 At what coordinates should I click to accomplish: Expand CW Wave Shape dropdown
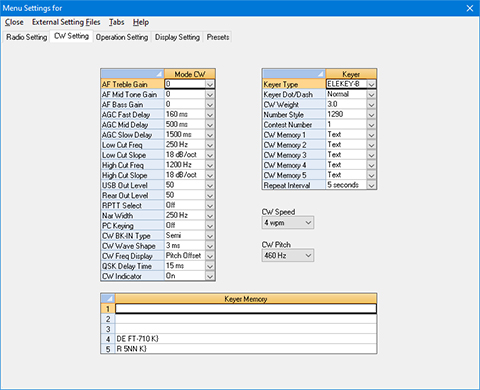tap(210, 246)
